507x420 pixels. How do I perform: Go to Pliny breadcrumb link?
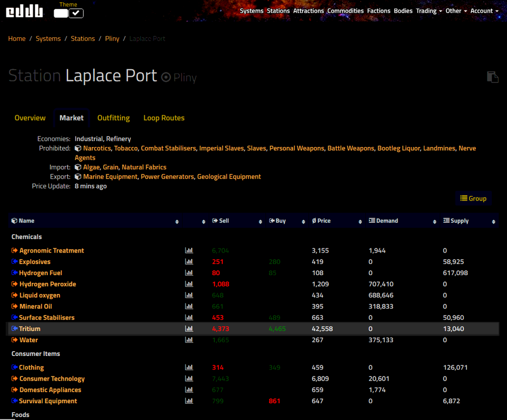[x=112, y=39]
